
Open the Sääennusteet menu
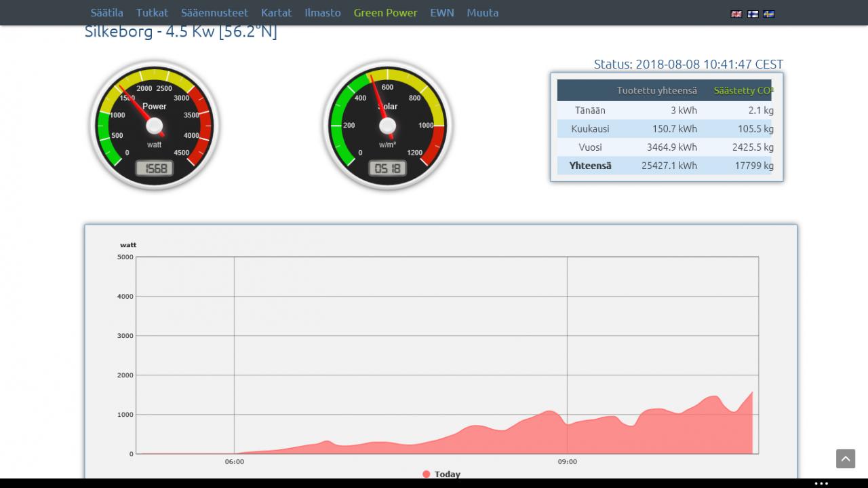click(214, 13)
